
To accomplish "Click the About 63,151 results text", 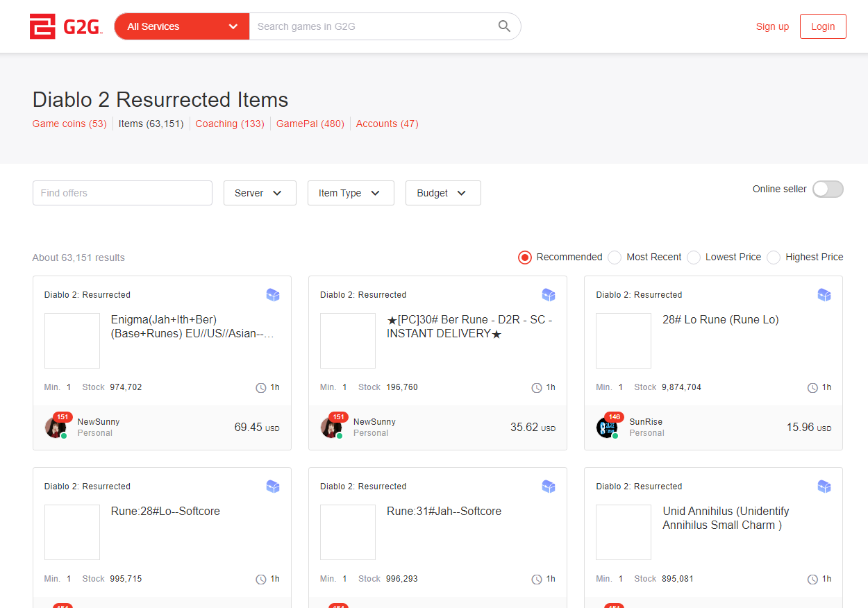I will pyautogui.click(x=78, y=257).
